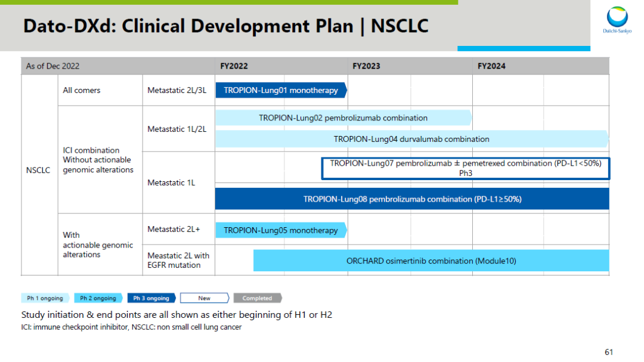Select the TROPION-Lung08 pembrolizumab combination bar
The height and width of the screenshot is (362, 644).
[411, 199]
